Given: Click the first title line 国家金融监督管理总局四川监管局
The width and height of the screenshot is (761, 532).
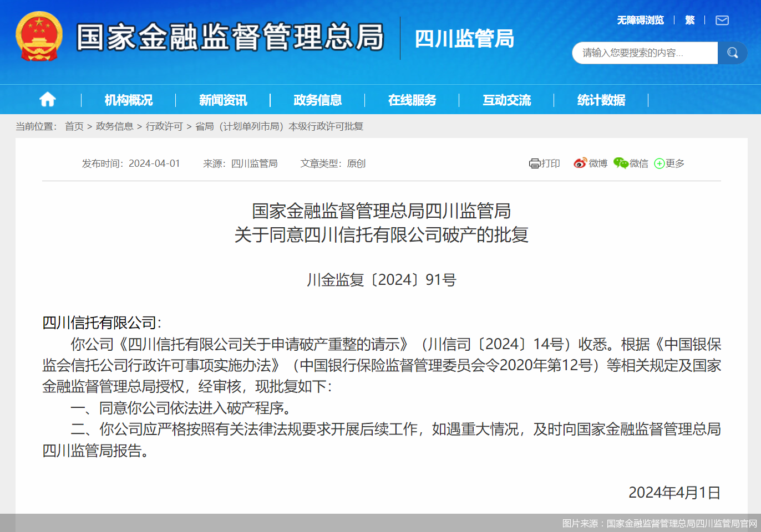Looking at the screenshot, I should pyautogui.click(x=381, y=211).
